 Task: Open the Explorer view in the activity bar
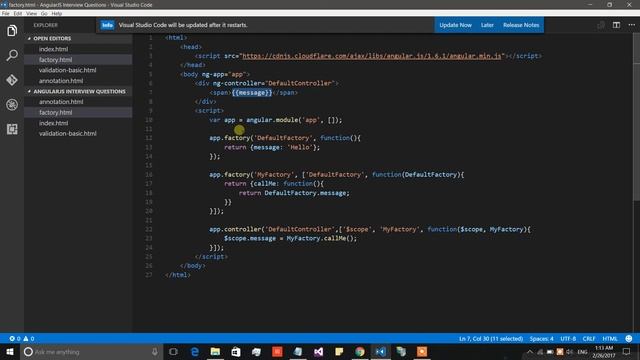(12, 31)
